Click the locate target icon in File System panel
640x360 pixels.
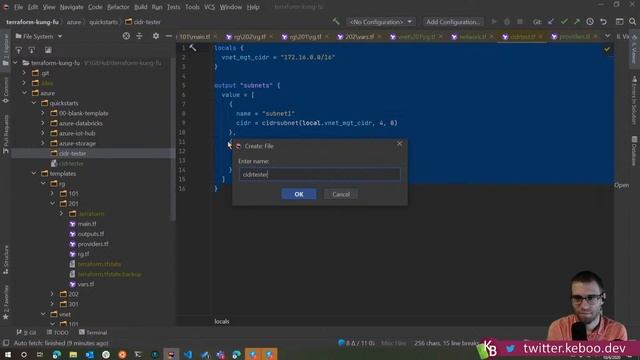[x=126, y=36]
